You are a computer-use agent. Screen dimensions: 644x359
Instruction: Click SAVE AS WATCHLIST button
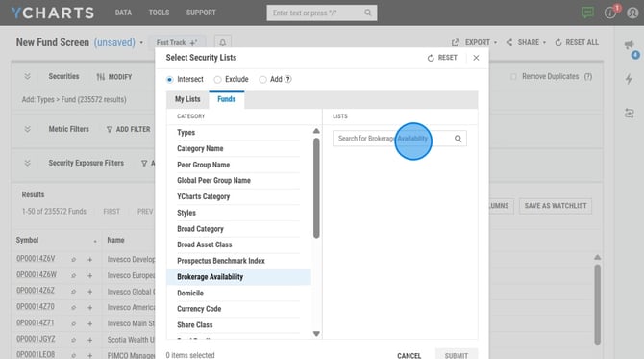[x=556, y=206]
